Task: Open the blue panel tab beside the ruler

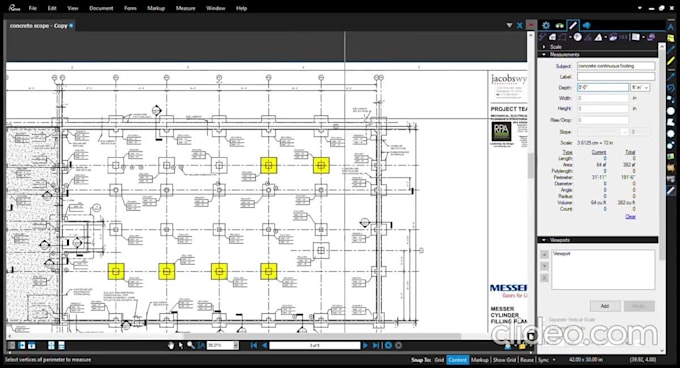Action: [x=587, y=26]
